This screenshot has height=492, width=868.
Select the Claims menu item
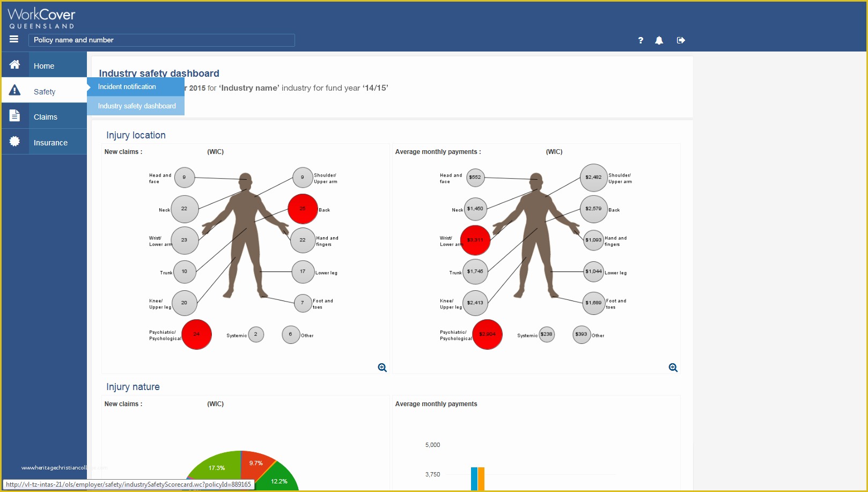(x=45, y=117)
